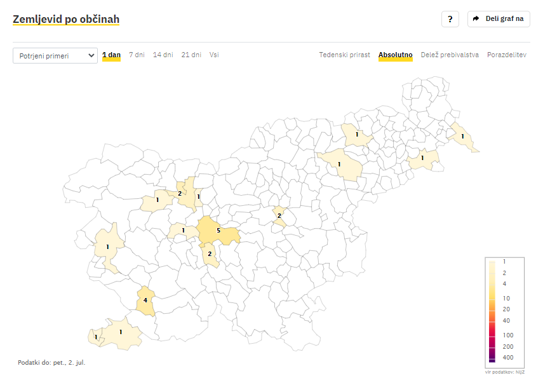The width and height of the screenshot is (543, 392).
Task: Open the Potrjeni primeri dropdown
Action: point(55,56)
